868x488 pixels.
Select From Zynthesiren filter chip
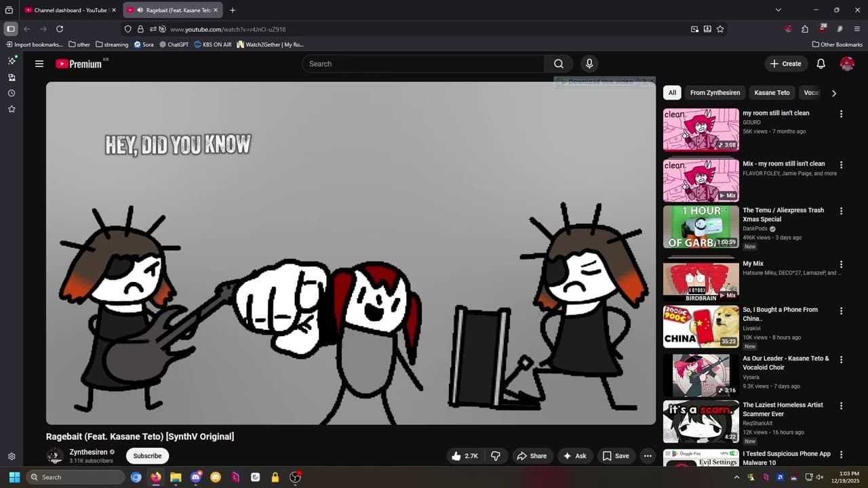click(715, 93)
